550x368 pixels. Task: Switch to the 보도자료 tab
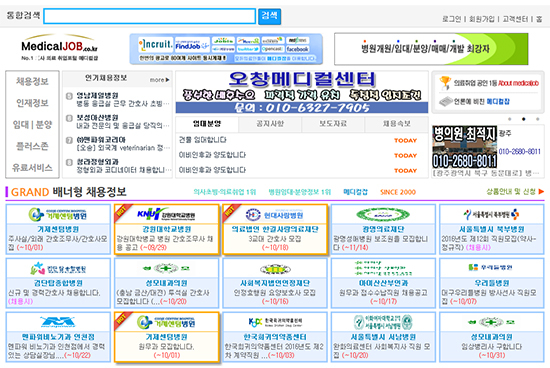tap(333, 124)
